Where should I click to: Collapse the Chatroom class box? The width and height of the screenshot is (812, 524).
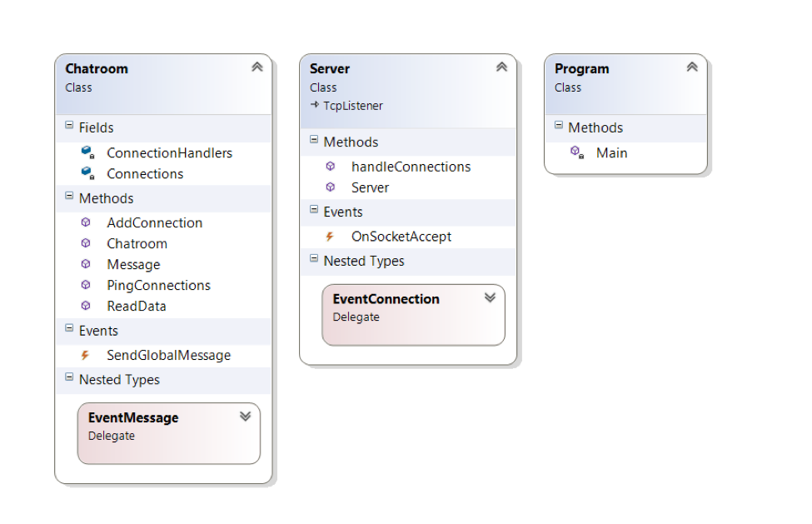click(257, 67)
